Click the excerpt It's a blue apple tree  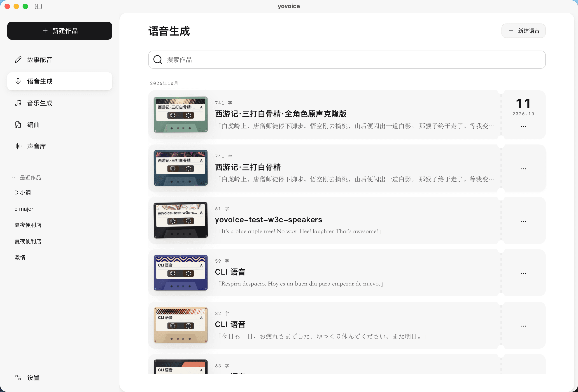[x=299, y=231]
